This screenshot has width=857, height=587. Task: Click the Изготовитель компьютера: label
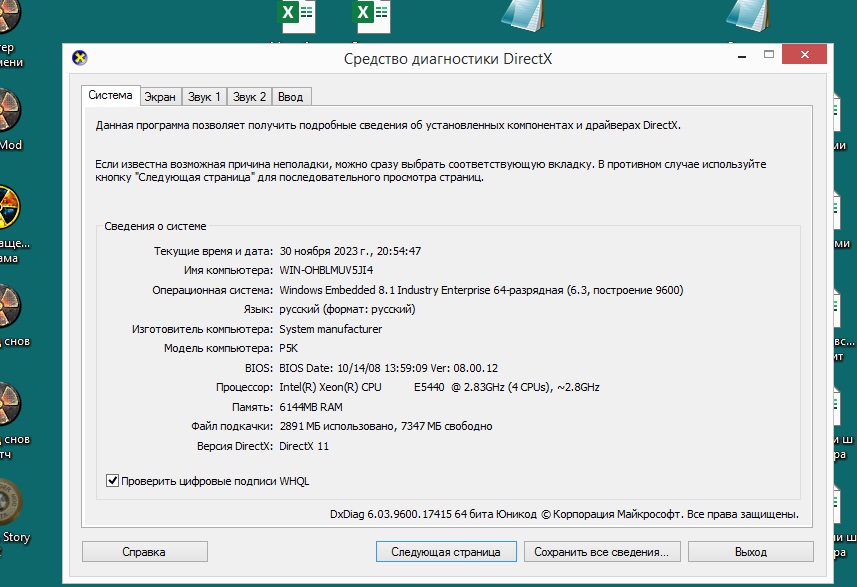[202, 329]
